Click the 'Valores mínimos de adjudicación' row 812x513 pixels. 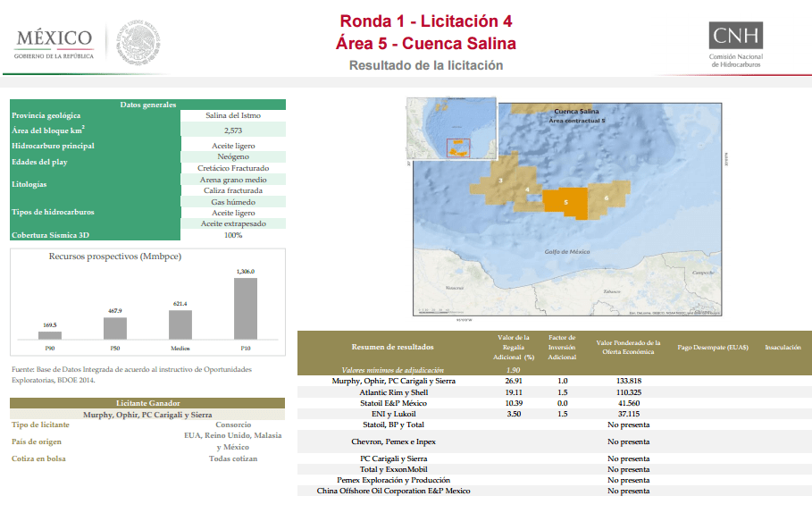[555, 370]
